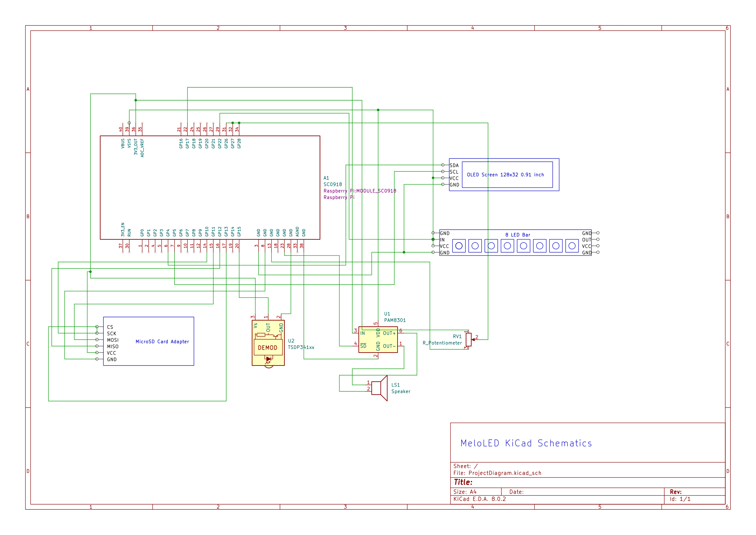The width and height of the screenshot is (756, 535).
Task: Select the OLED Screen 128x32 0.91 inch label
Action: [x=505, y=175]
